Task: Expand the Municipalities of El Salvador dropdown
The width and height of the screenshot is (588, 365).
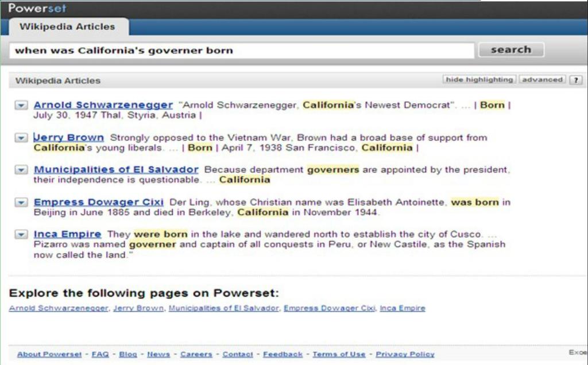Action: pyautogui.click(x=21, y=170)
